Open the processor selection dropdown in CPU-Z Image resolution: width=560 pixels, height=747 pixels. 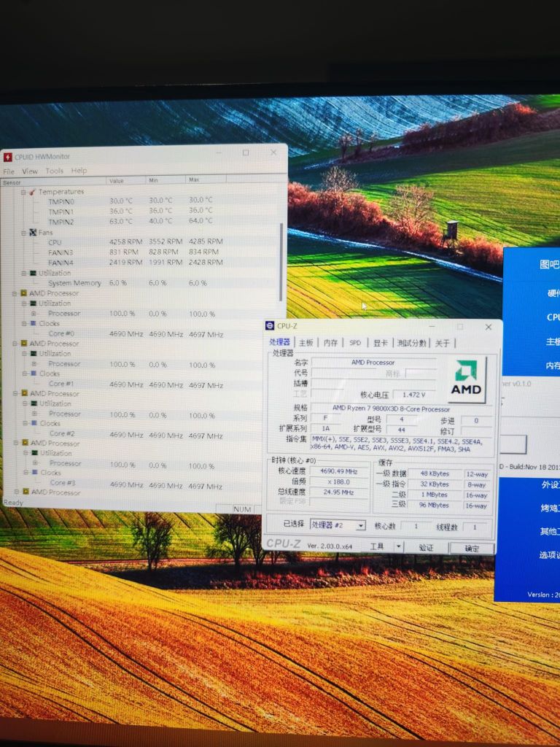(x=360, y=526)
